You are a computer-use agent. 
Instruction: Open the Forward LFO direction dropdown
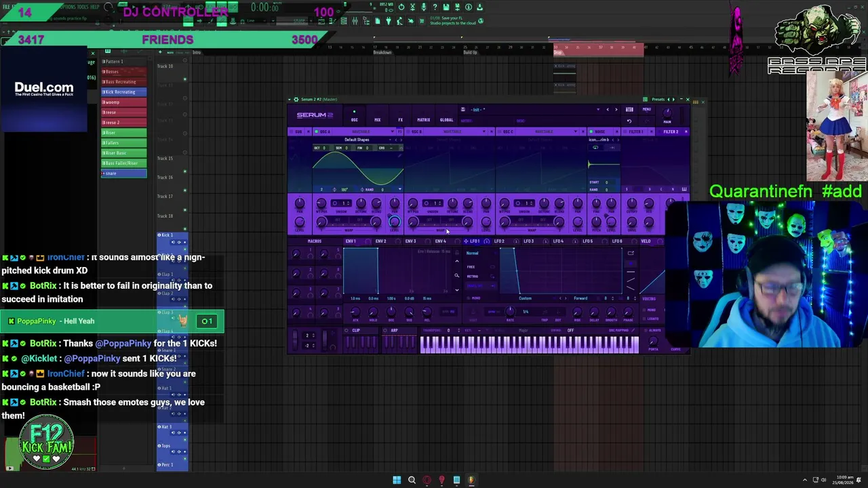click(x=580, y=298)
